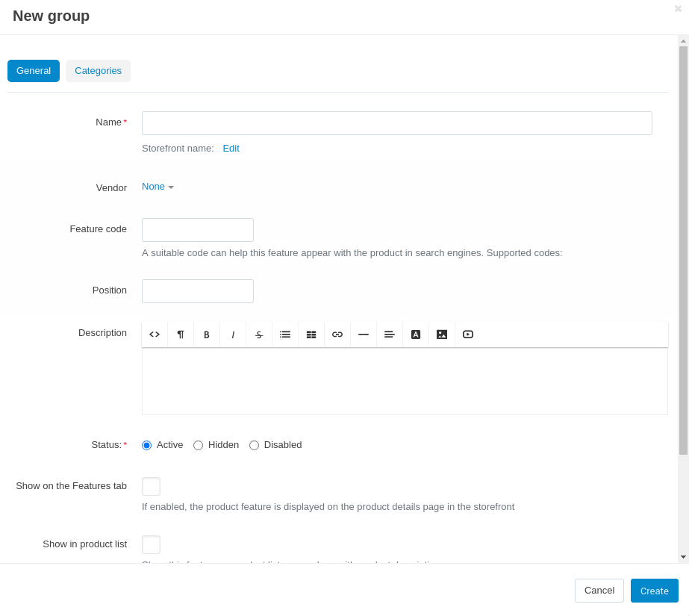Insert a hyperlink in Description editor
Screen dimensions: 689x616
[337, 335]
